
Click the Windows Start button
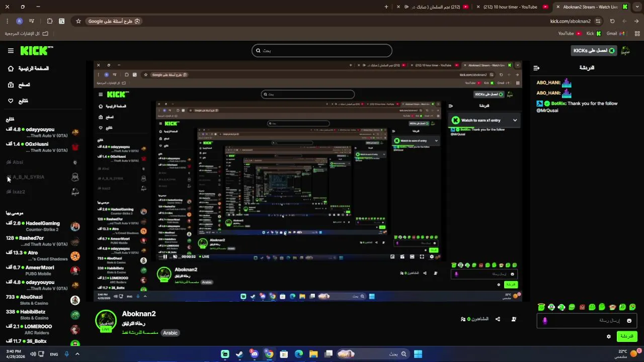pyautogui.click(x=418, y=354)
